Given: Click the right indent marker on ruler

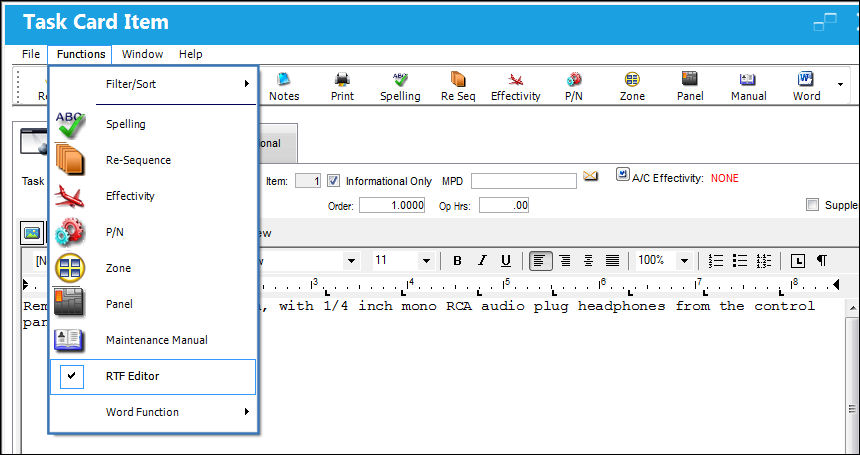Looking at the screenshot, I should 836,285.
